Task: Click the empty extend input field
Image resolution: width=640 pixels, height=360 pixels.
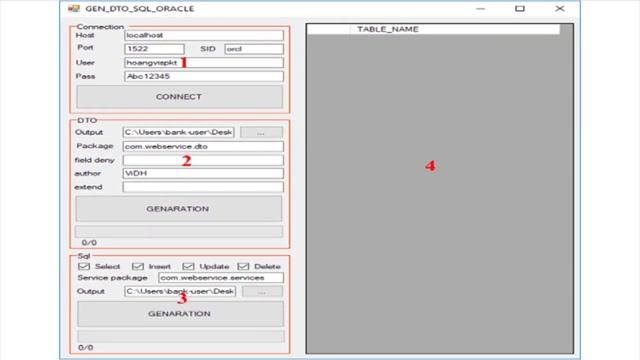Action: click(x=203, y=187)
